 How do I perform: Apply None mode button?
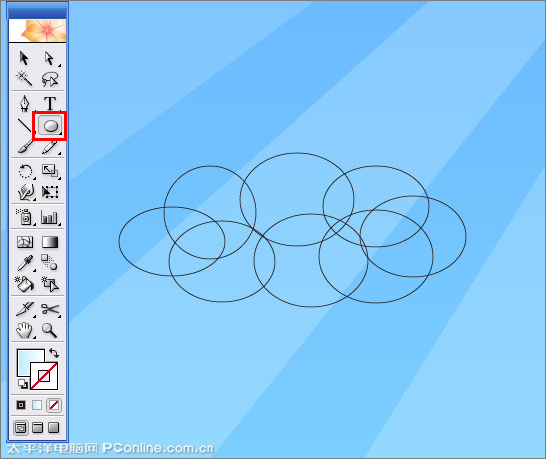coord(54,405)
